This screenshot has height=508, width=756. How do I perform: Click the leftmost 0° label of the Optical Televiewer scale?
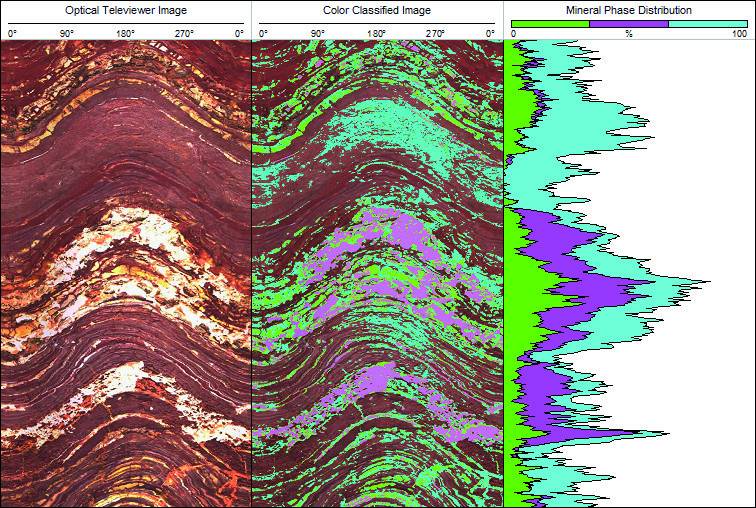[12, 34]
